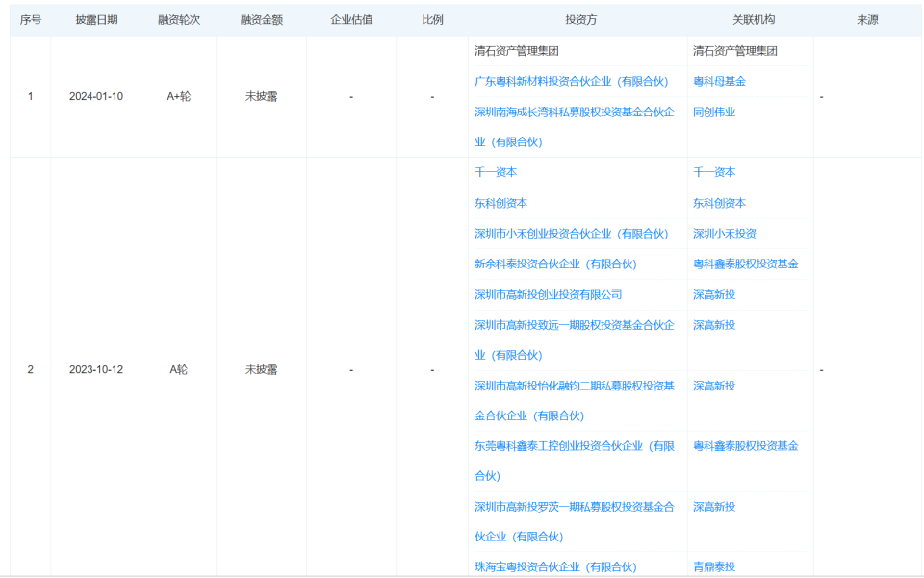924x578 pixels.
Task: Open 深圳南海成长湾科私募股权投资基金 investor link
Action: point(574,127)
